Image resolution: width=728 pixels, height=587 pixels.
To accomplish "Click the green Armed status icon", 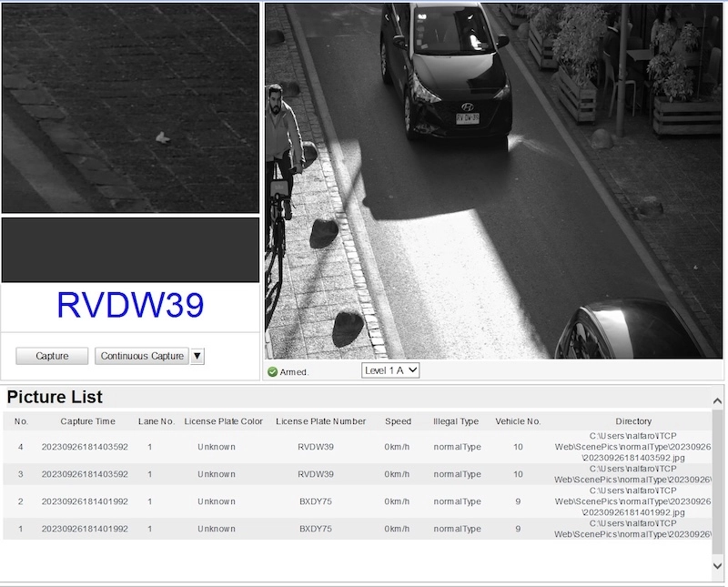I will pyautogui.click(x=272, y=371).
